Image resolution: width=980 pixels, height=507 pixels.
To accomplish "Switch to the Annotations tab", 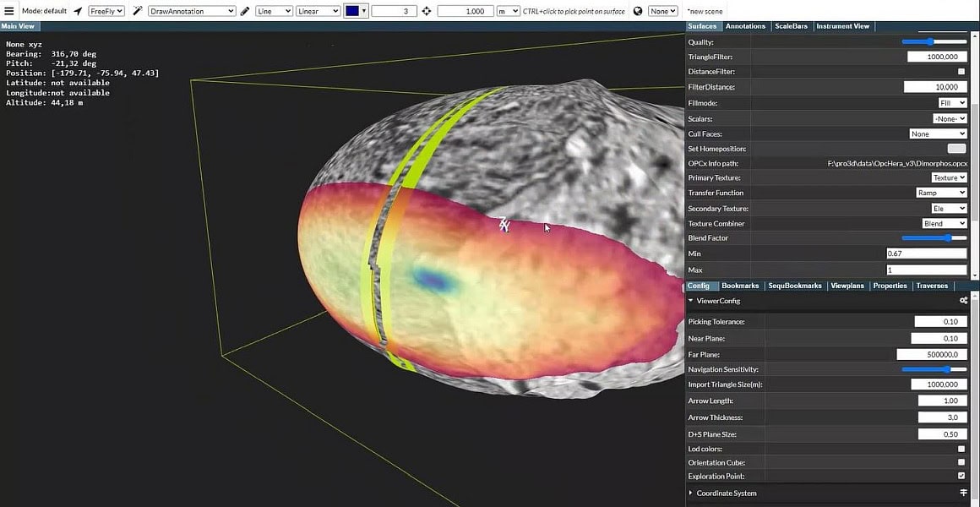I will [x=745, y=26].
